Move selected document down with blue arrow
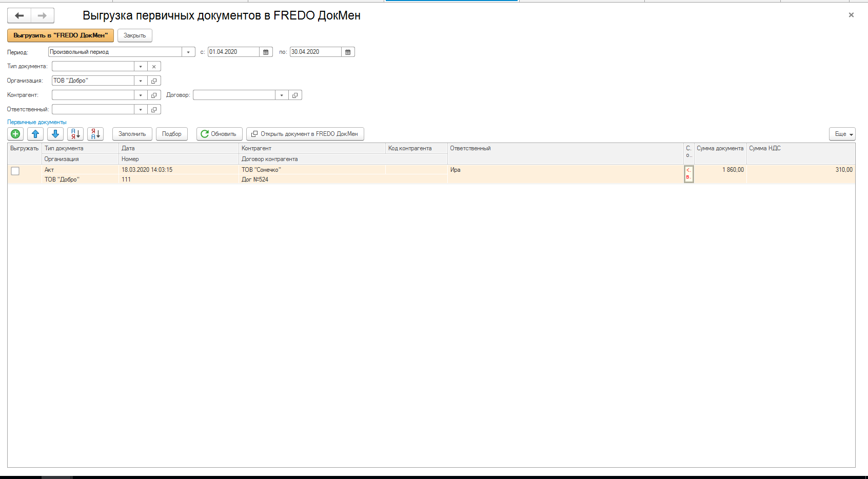 click(x=55, y=134)
